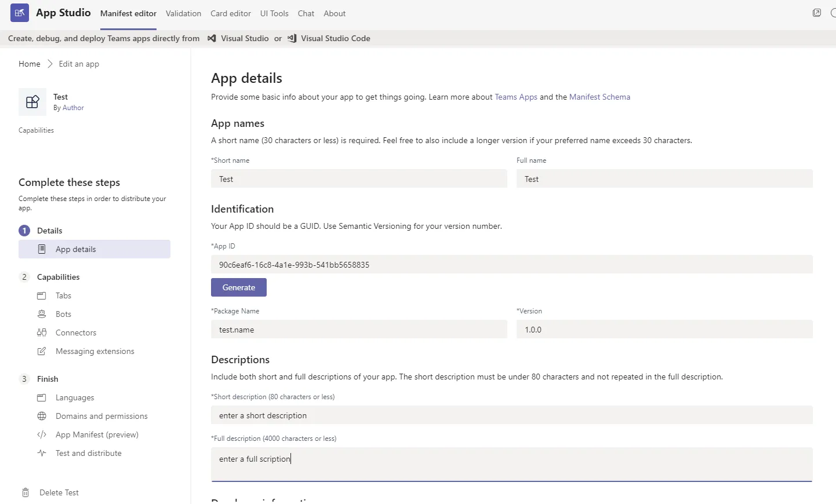The width and height of the screenshot is (836, 504).
Task: Switch to the Validation tab
Action: click(183, 13)
